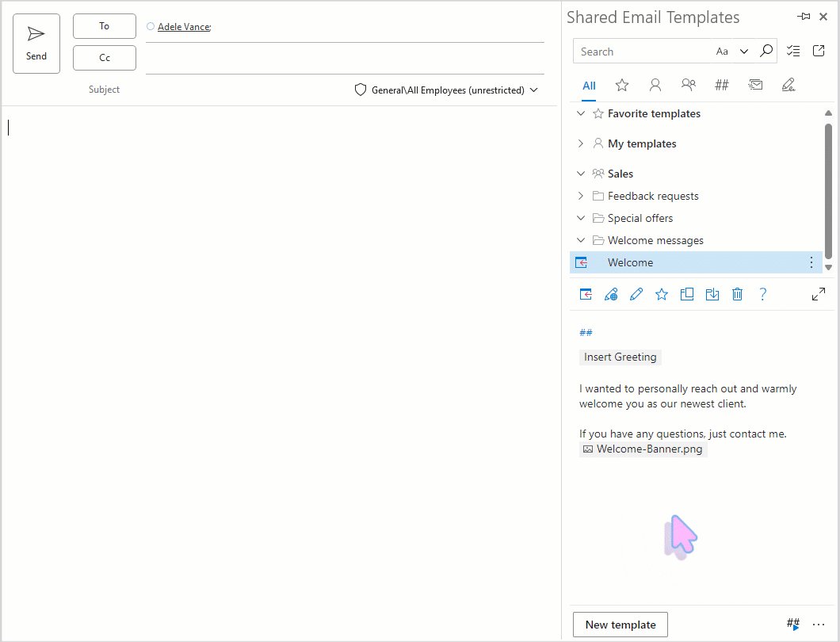Click the New template button
The width and height of the screenshot is (840, 642).
620,625
